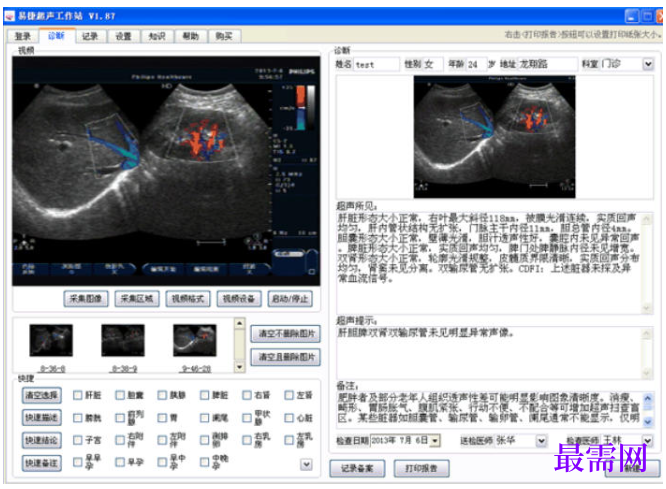This screenshot has width=666, height=489.
Task: Click into the 姓名 name input field
Action: pyautogui.click(x=375, y=65)
